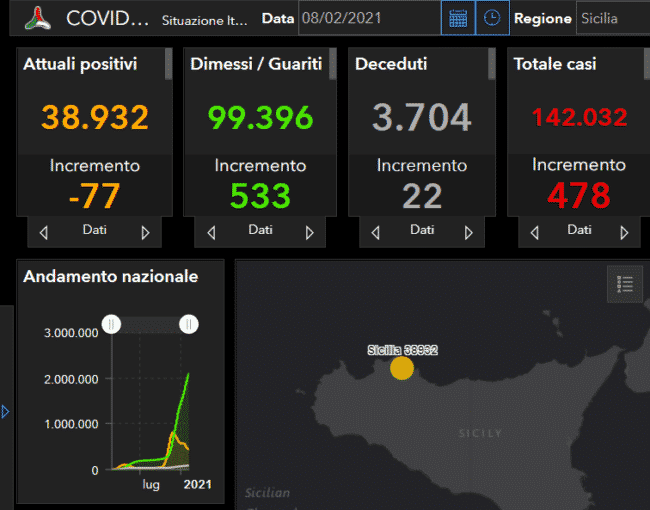
Task: Click the clock time picker icon
Action: pyautogui.click(x=492, y=18)
